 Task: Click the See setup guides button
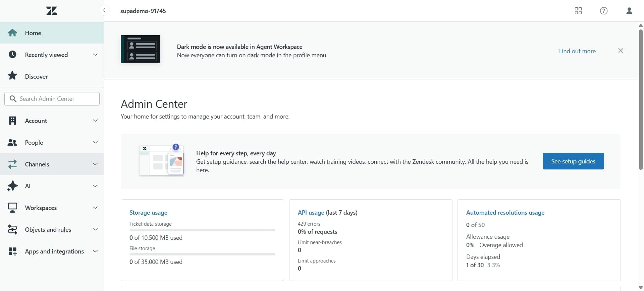573,161
